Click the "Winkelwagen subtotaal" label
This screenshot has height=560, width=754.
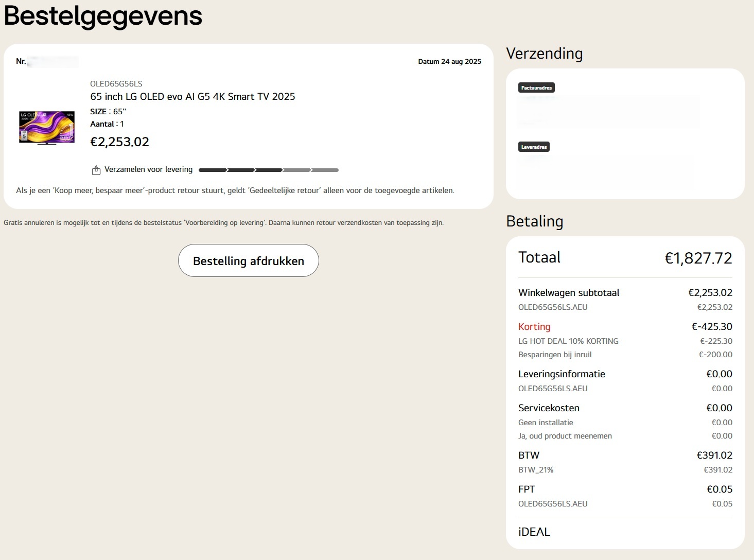569,292
